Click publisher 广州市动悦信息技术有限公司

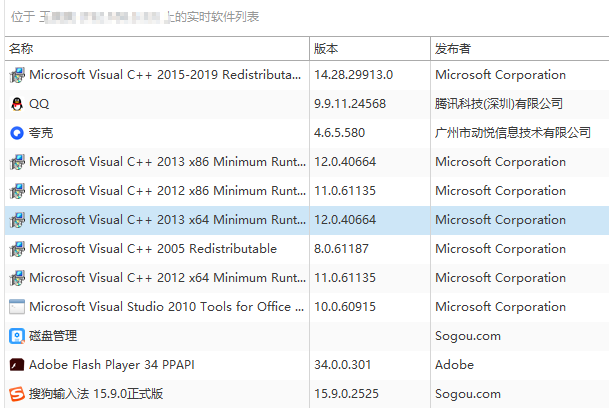tap(513, 133)
